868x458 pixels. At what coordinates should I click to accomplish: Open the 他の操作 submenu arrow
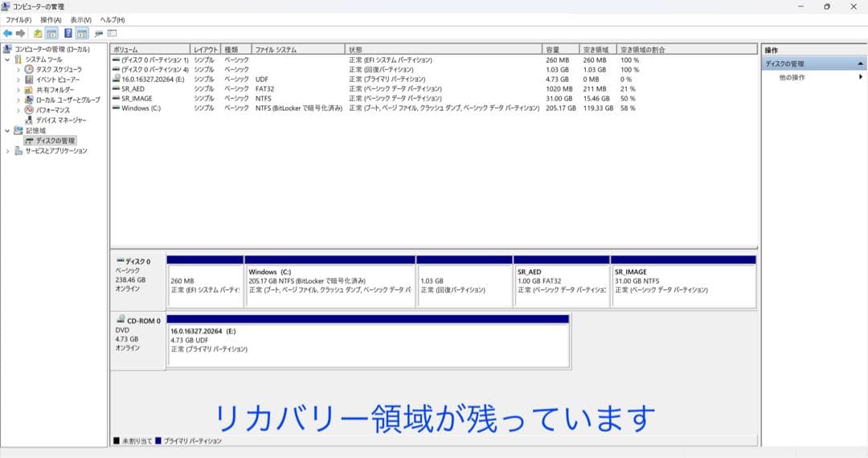(861, 77)
